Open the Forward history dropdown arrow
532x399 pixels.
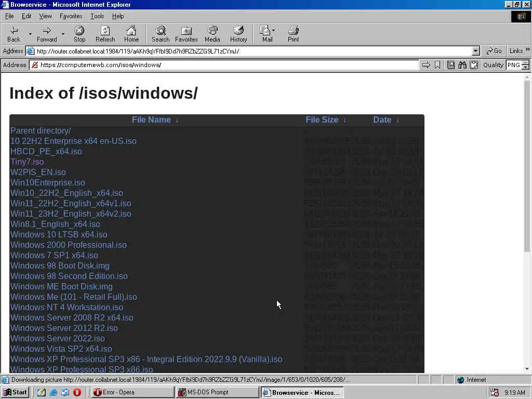(63, 34)
